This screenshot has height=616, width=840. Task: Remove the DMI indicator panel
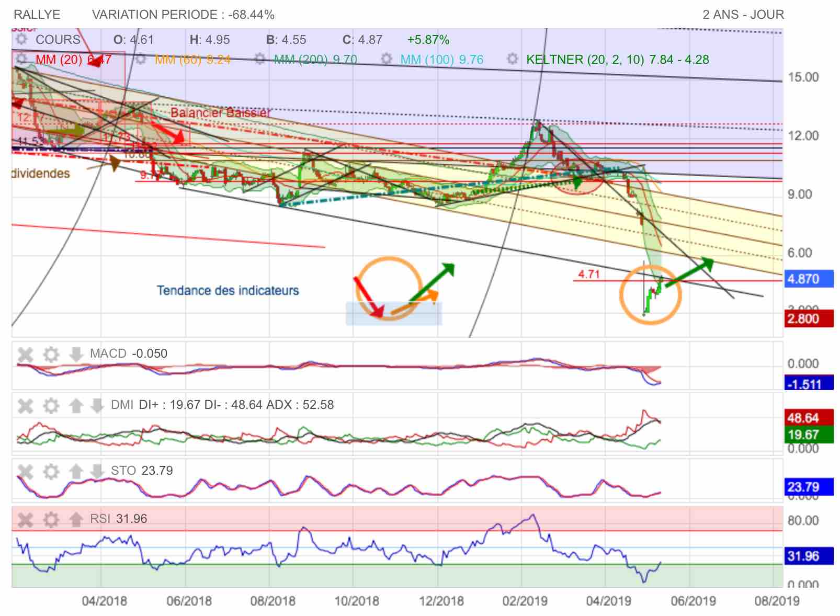pyautogui.click(x=25, y=406)
